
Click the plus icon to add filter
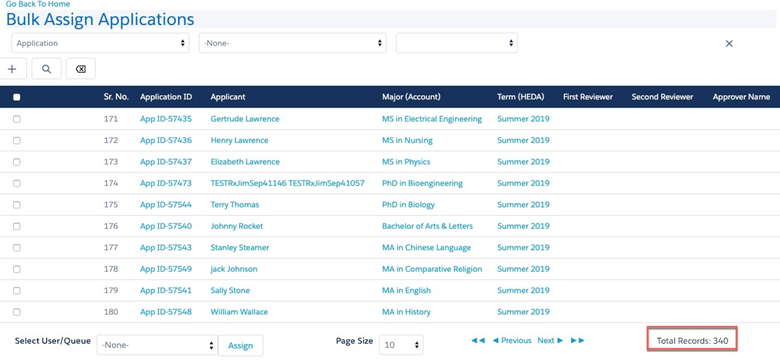[x=12, y=69]
